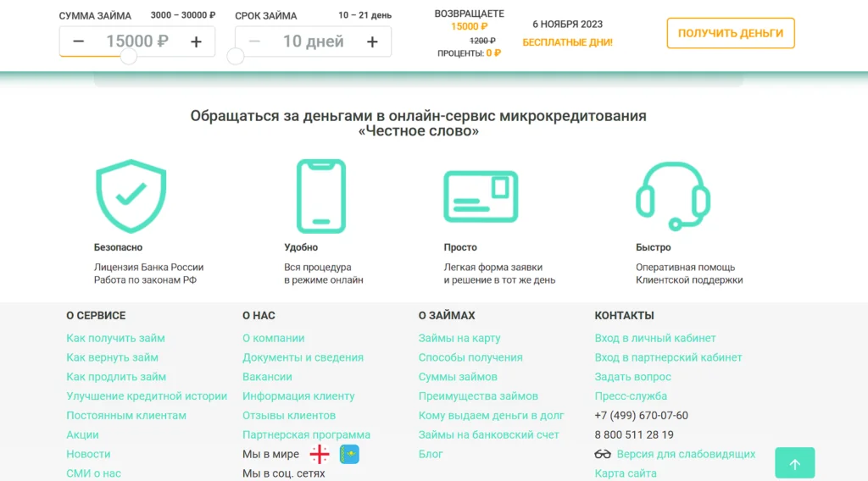Open Пресс-служба link
Viewport: 868px width, 481px height.
(631, 395)
